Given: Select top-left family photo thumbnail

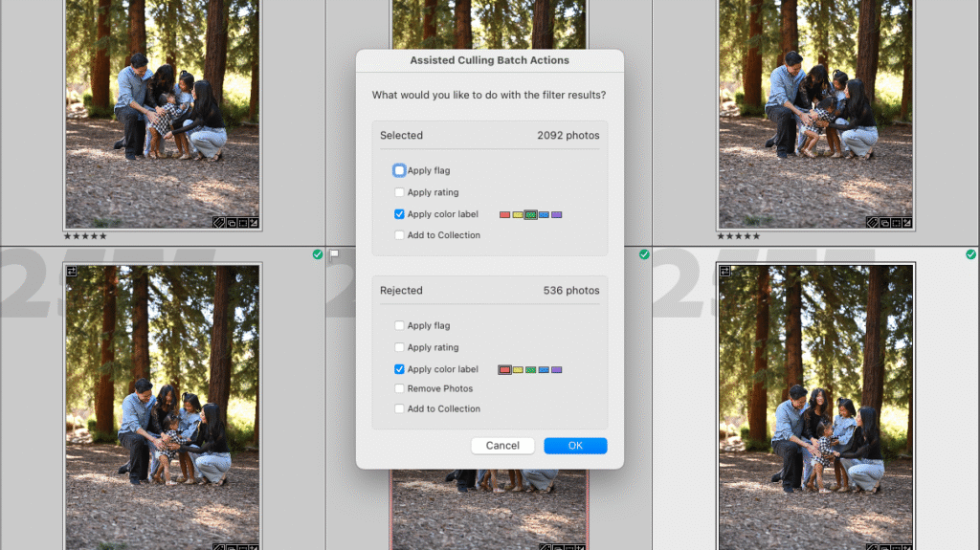Looking at the screenshot, I should coord(163,115).
